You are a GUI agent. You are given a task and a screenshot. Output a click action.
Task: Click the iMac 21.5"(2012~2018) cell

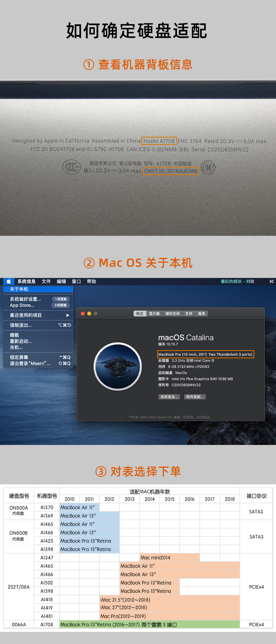[170, 600]
